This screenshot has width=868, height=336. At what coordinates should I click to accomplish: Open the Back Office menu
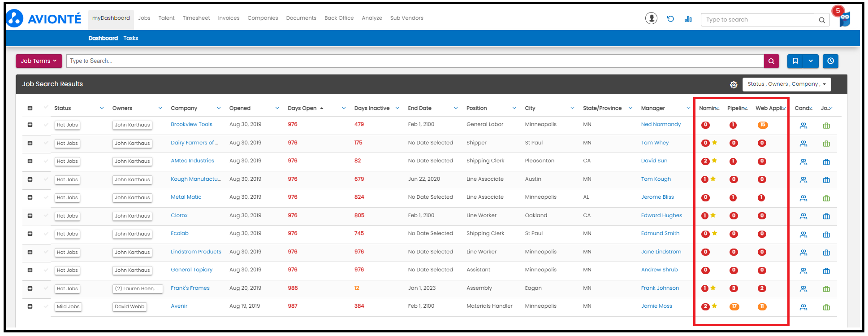point(339,18)
